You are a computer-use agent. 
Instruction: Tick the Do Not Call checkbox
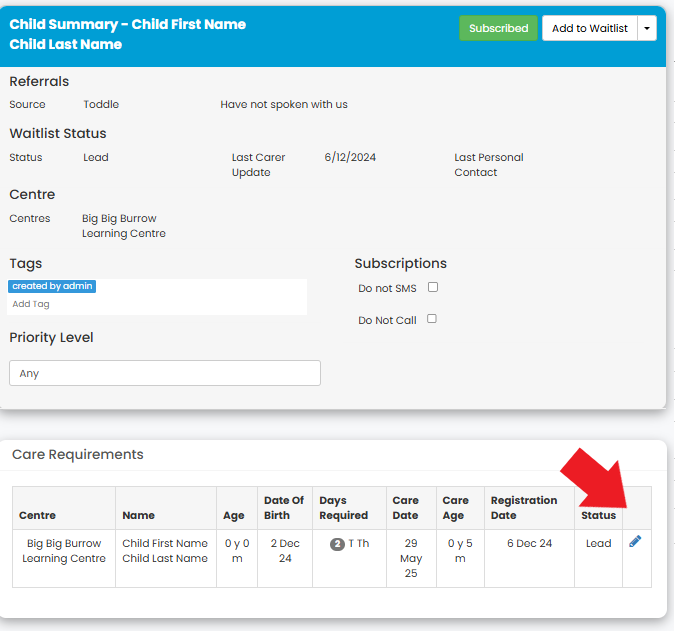[432, 319]
